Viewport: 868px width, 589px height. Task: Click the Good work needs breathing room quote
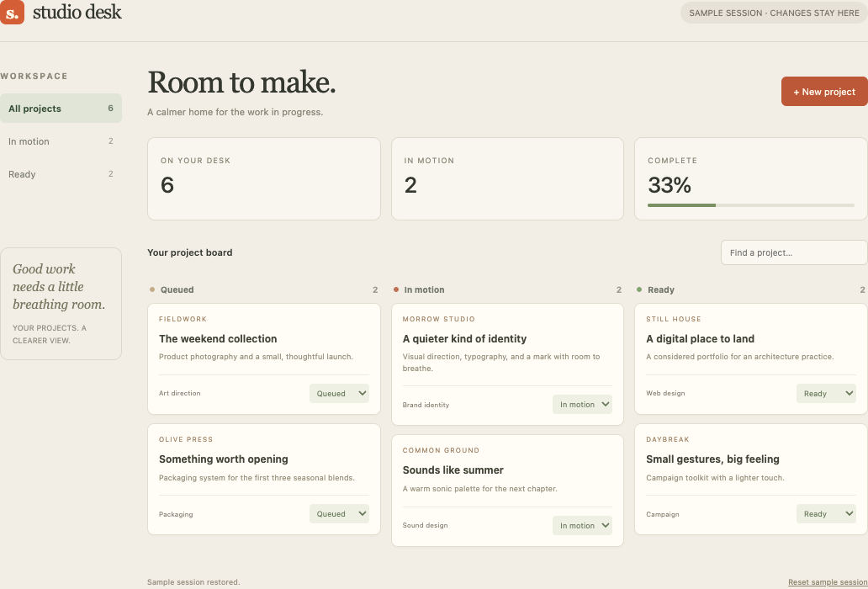59,287
